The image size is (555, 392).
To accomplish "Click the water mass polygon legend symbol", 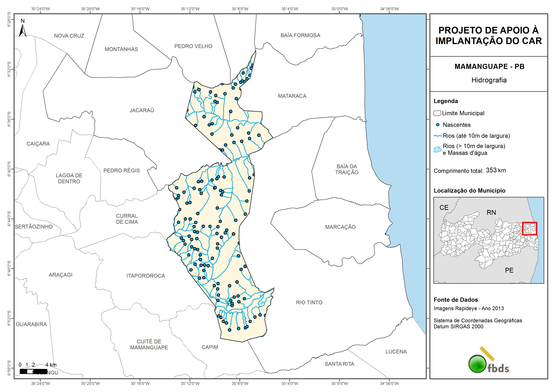I will (x=437, y=149).
